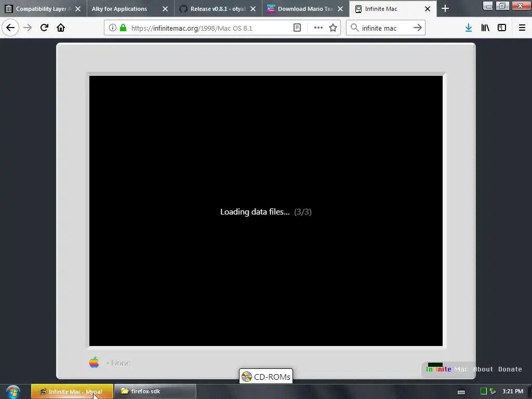Screen dimensions: 532x399
Task: Open the page actions three-dot menu
Action: click(x=318, y=28)
